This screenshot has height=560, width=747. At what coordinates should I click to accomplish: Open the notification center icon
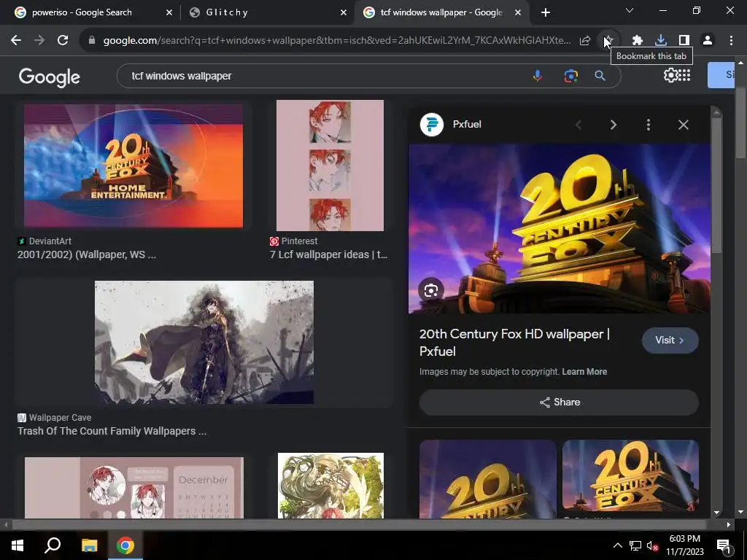tap(724, 546)
